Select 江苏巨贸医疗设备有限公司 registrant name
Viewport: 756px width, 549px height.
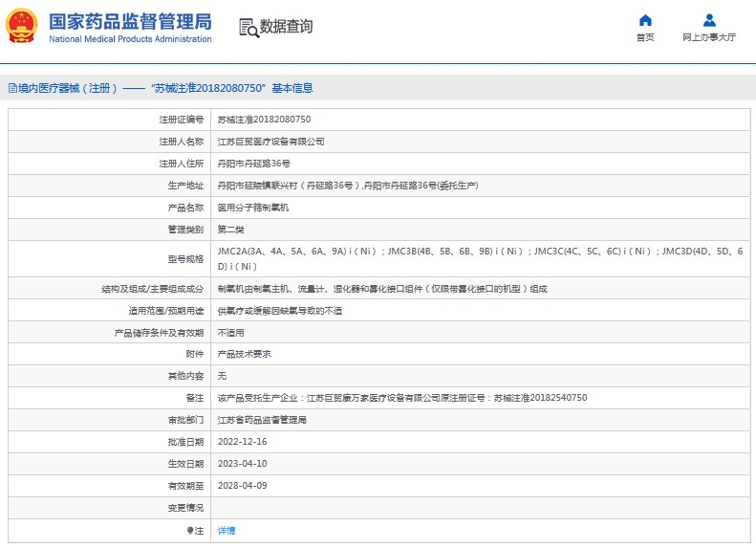[271, 142]
